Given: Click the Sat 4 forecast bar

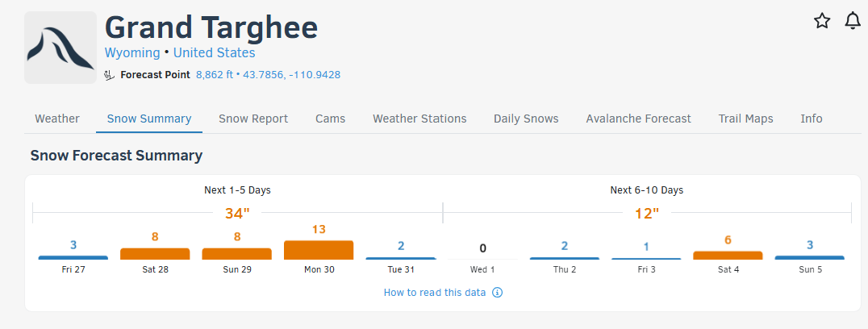Looking at the screenshot, I should 728,255.
